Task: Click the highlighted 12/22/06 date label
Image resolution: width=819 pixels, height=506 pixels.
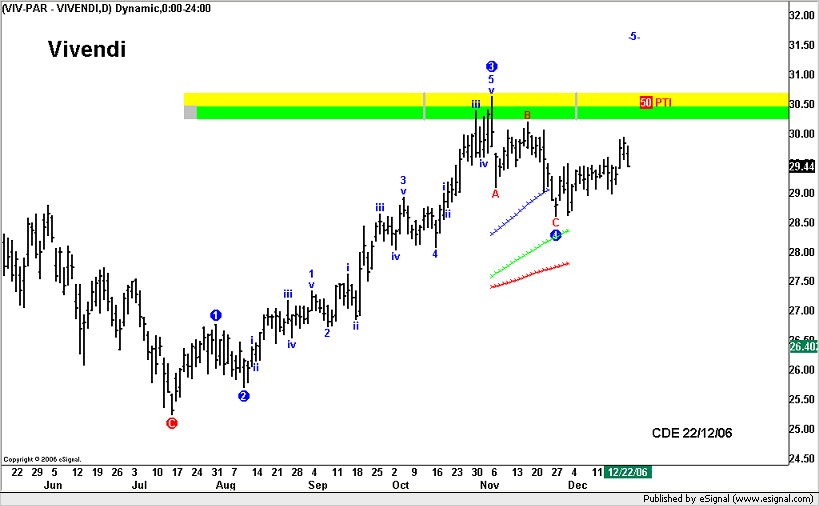Action: (x=628, y=472)
